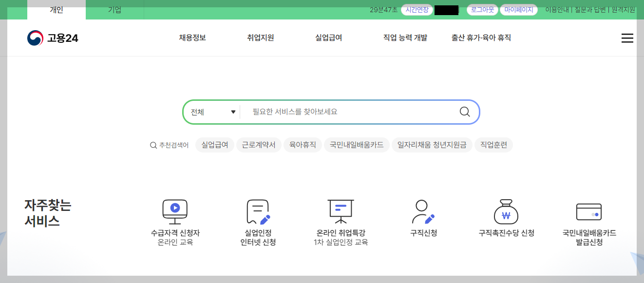Select the 구직촉진수당 신청 money-bag icon
This screenshot has width=644, height=283.
506,211
